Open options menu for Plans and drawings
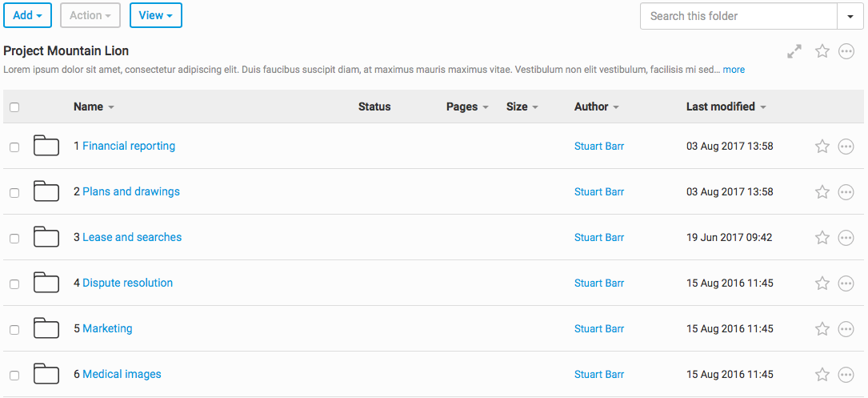 pos(846,192)
